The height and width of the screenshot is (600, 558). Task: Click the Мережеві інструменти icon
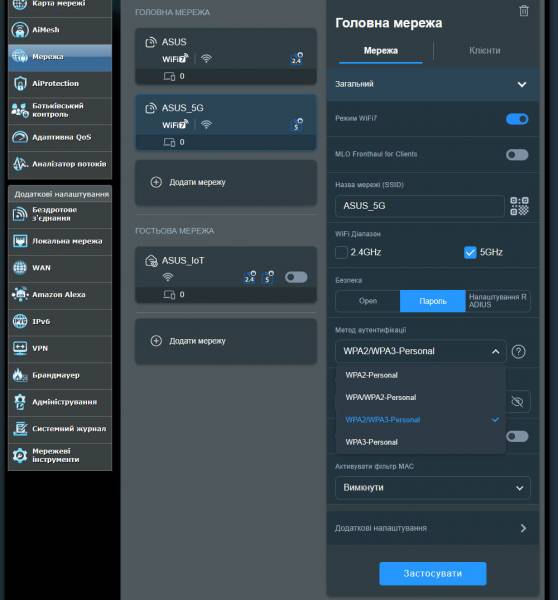coord(20,455)
